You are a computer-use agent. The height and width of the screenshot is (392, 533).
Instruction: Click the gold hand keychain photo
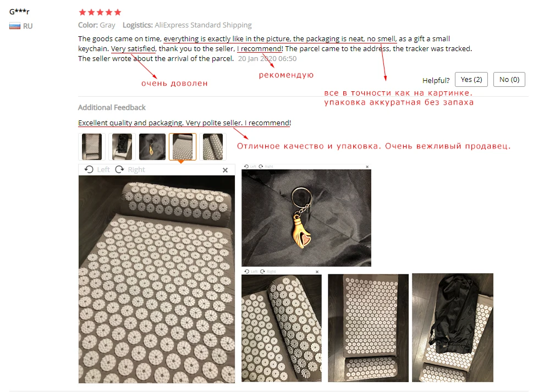click(306, 218)
